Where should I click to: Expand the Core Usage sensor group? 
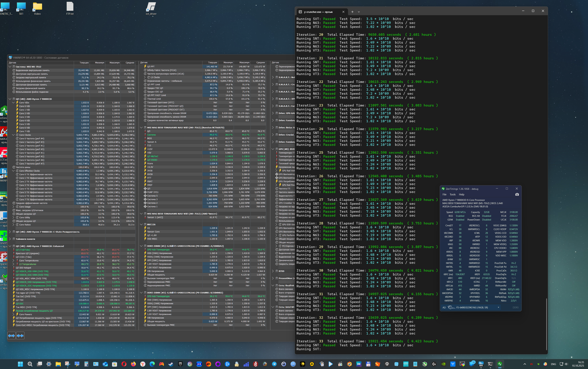coord(13,207)
